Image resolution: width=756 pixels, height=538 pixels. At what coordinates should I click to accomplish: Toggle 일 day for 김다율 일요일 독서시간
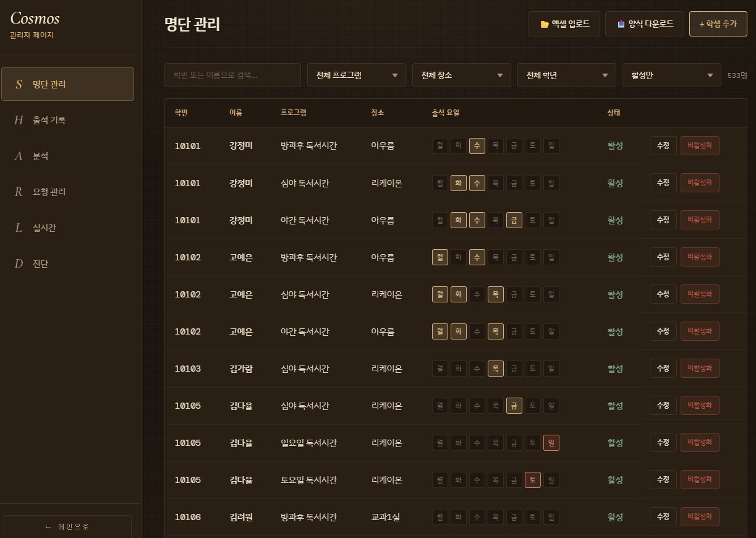(x=551, y=443)
